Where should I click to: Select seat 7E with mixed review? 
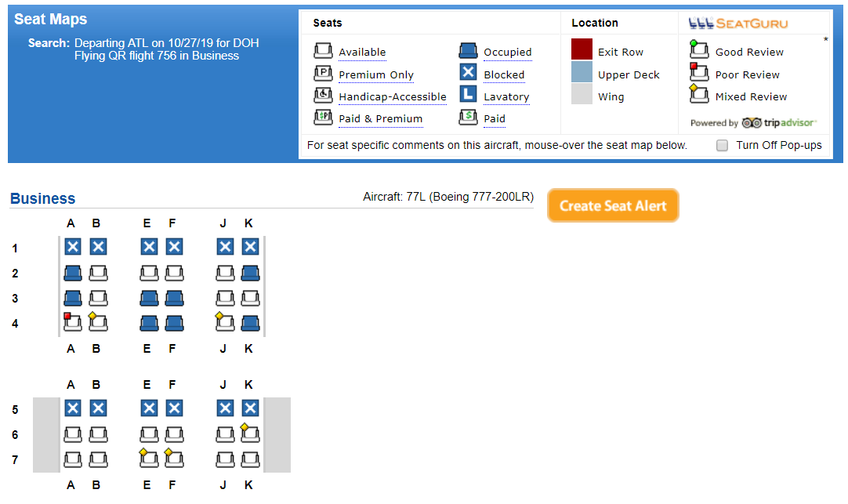pos(149,459)
